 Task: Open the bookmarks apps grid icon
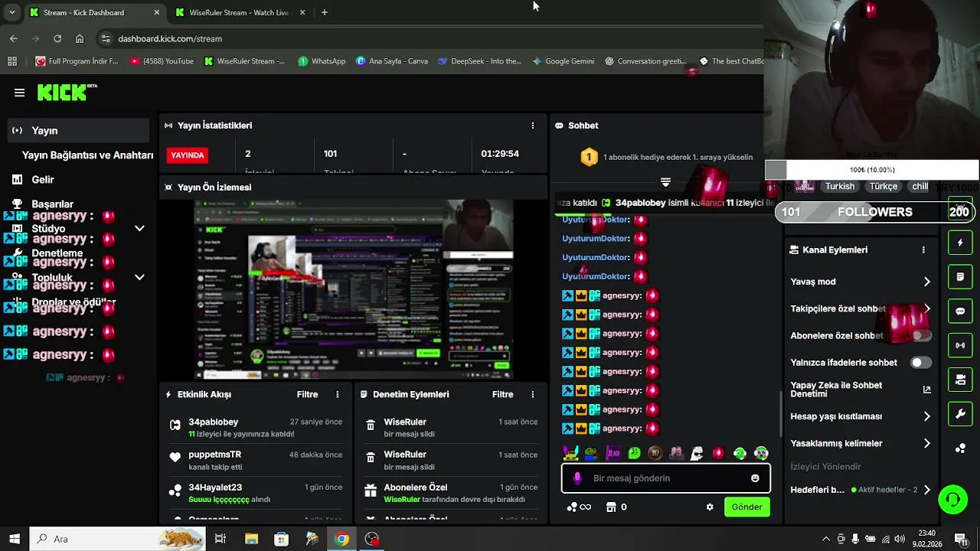(x=12, y=61)
